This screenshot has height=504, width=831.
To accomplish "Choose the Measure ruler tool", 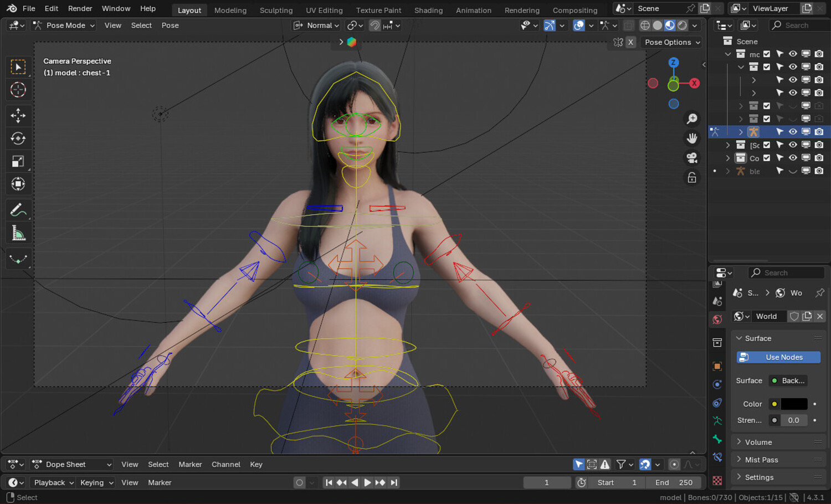I will click(18, 233).
